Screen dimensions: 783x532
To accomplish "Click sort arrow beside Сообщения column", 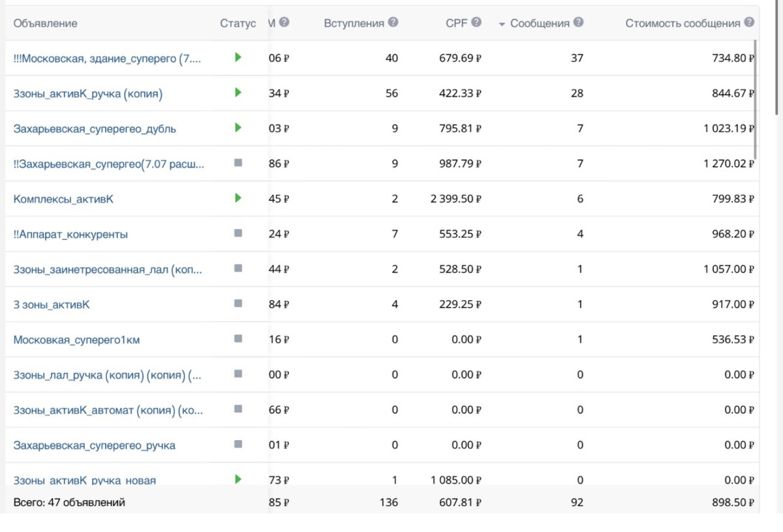I will point(502,24).
